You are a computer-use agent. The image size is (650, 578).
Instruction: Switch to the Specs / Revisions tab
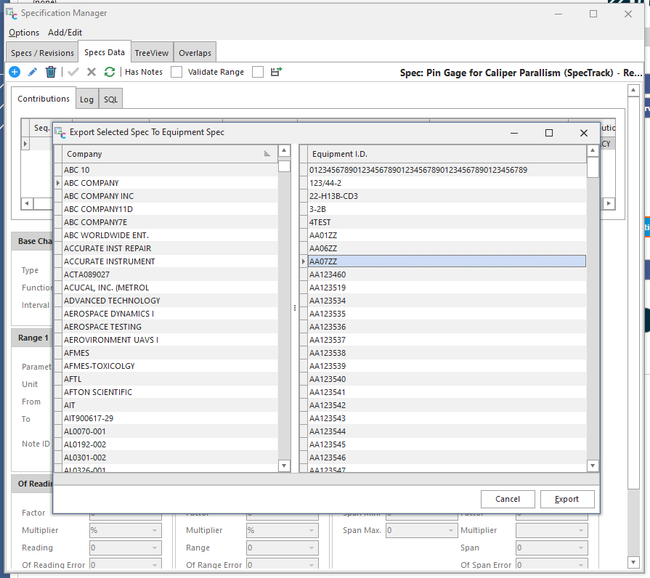coord(42,53)
